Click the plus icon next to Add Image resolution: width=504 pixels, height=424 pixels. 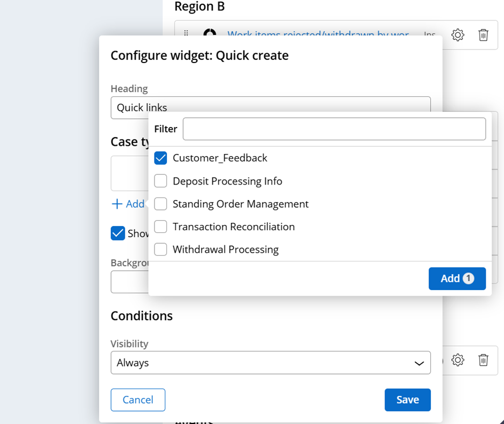pyautogui.click(x=117, y=203)
